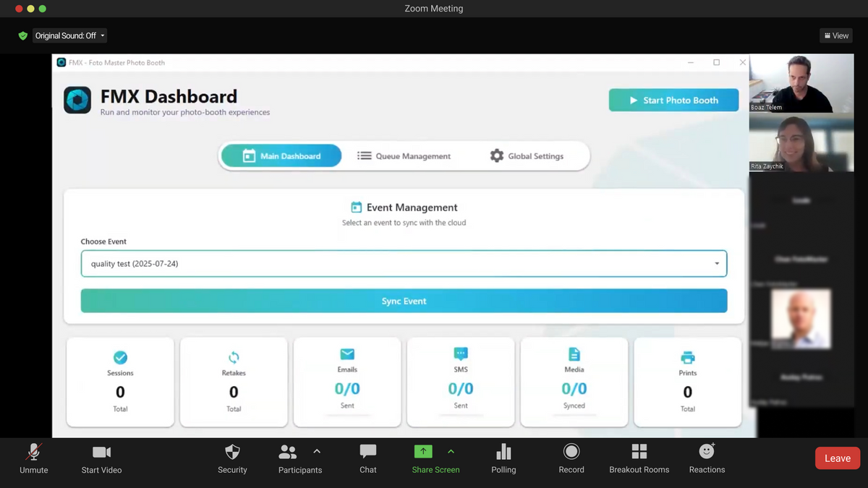Screen dimensions: 868x488
Task: Click the Media 0/0 synced count
Action: click(574, 389)
